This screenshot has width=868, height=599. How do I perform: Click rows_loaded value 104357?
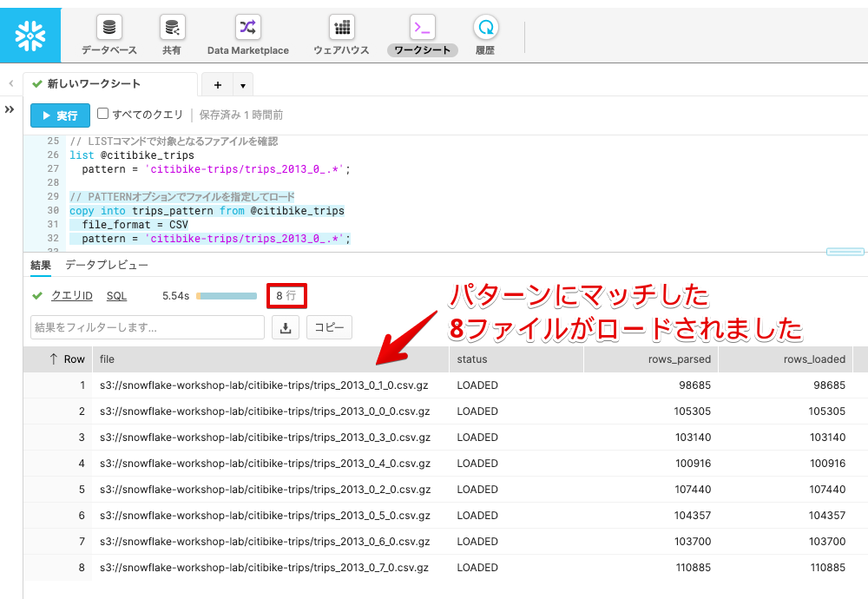(x=827, y=516)
